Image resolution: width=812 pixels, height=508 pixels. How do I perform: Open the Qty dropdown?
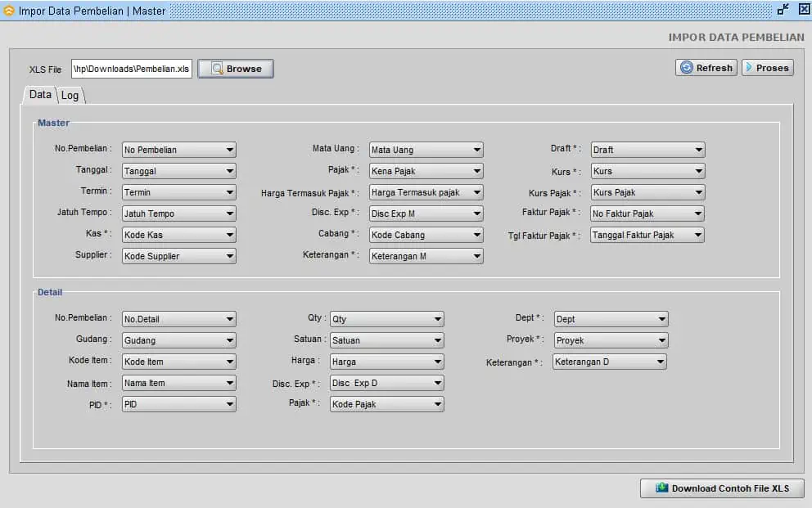[x=387, y=319]
